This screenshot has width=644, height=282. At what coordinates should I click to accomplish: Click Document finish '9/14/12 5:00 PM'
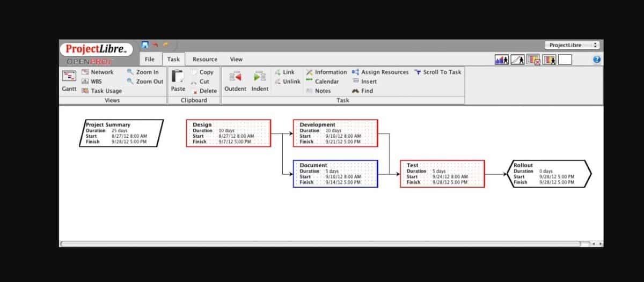click(x=343, y=182)
